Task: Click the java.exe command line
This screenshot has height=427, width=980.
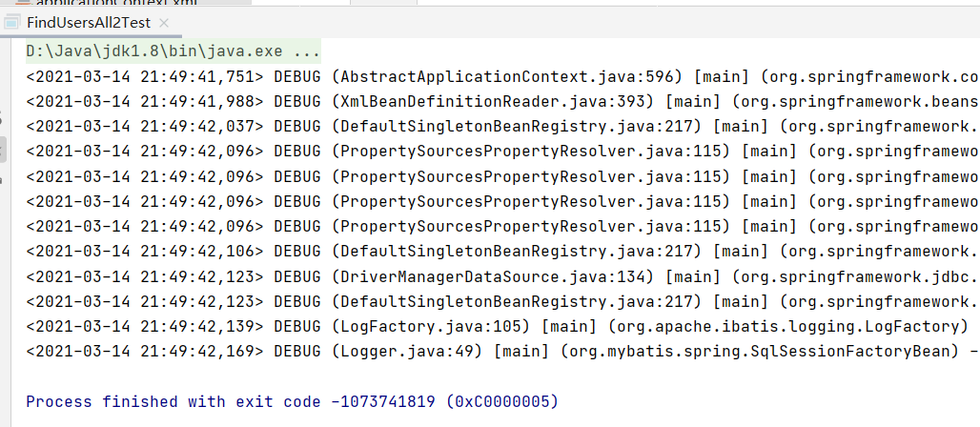Action: (174, 51)
